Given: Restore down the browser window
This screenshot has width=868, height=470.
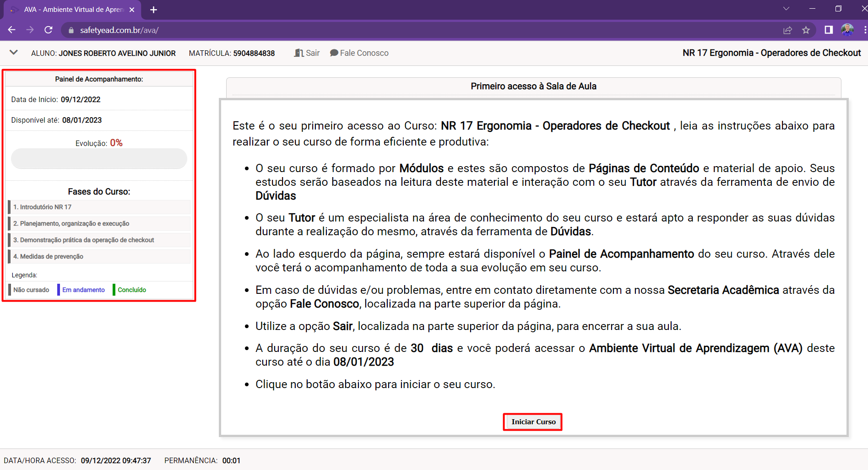Looking at the screenshot, I should 838,9.
